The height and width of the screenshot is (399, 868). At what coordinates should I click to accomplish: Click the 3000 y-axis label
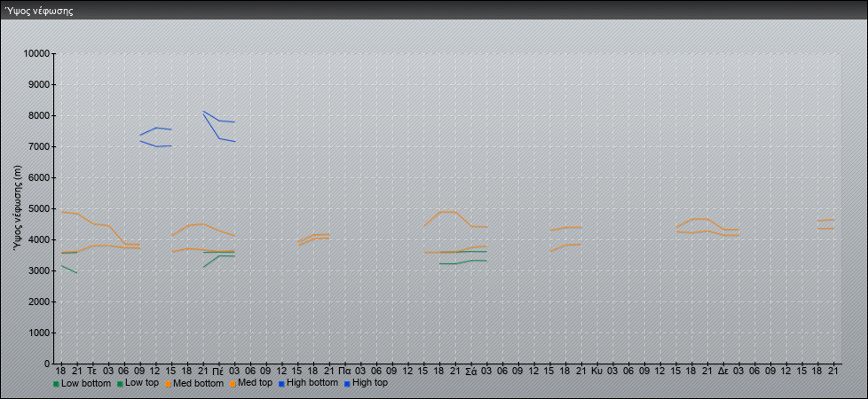39,270
